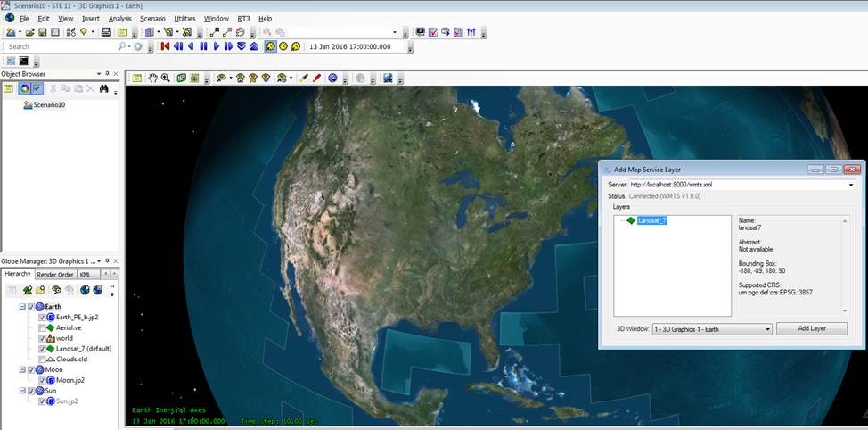
Task: Enable the Clouds.cld layer checkbox
Action: point(42,359)
